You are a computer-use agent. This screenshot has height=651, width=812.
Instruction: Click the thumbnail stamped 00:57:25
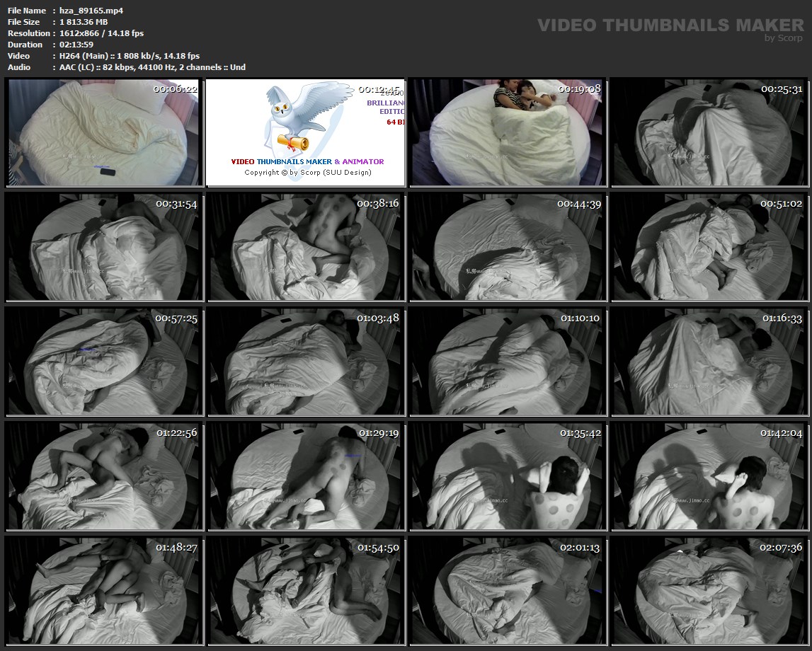(x=104, y=362)
